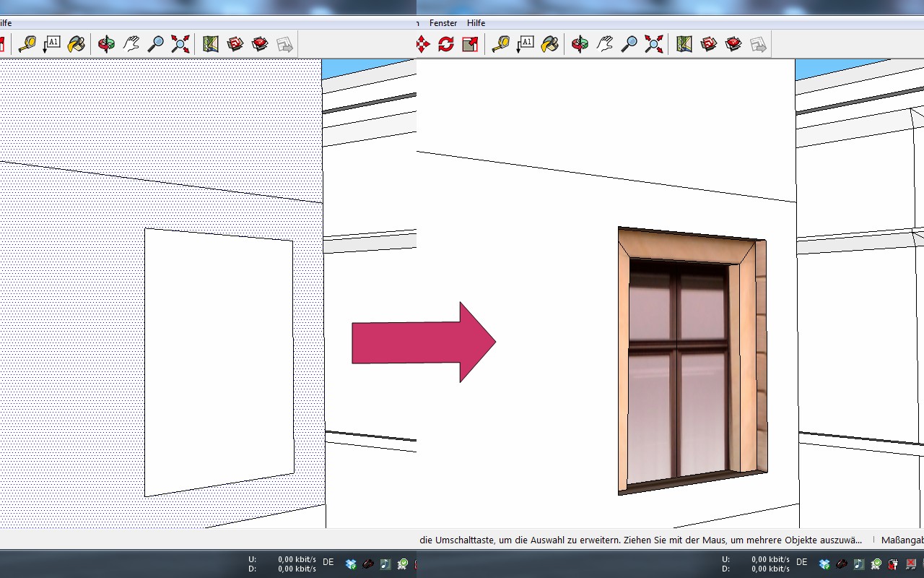Image resolution: width=924 pixels, height=578 pixels.
Task: Select the Pan hand tool in right toolbar
Action: 605,44
